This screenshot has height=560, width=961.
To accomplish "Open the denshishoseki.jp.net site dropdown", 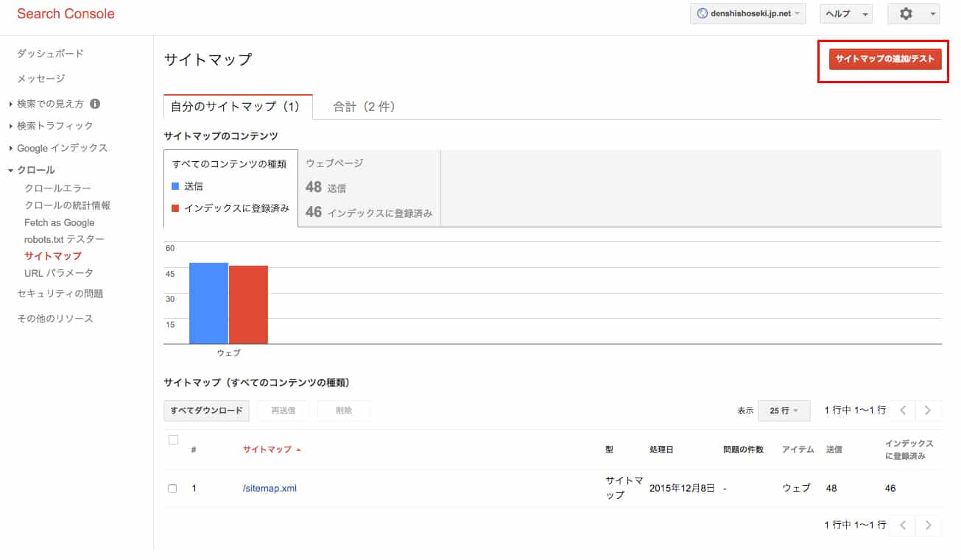I will [748, 14].
